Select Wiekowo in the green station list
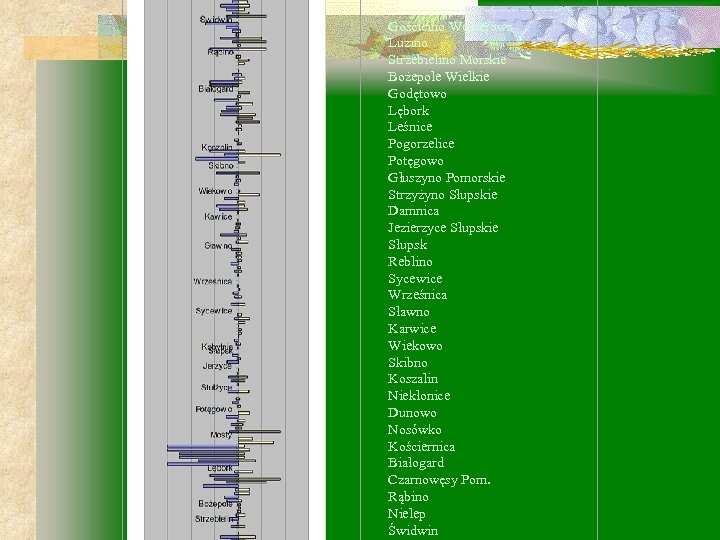This screenshot has width=720, height=540. coord(415,346)
